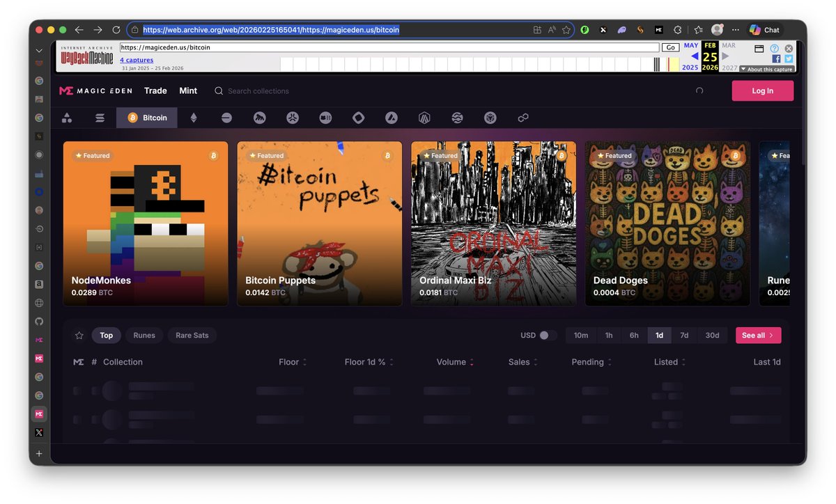
Task: Select the 10m time range
Action: tap(581, 336)
